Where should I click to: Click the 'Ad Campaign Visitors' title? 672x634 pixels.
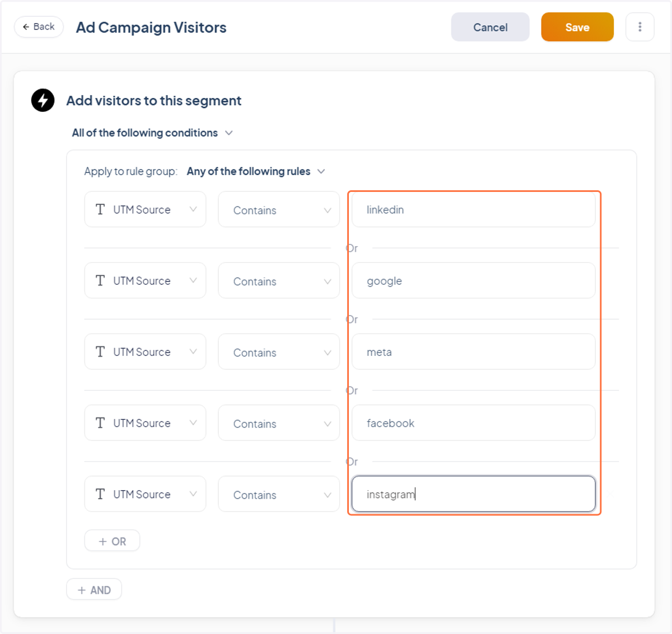(151, 27)
